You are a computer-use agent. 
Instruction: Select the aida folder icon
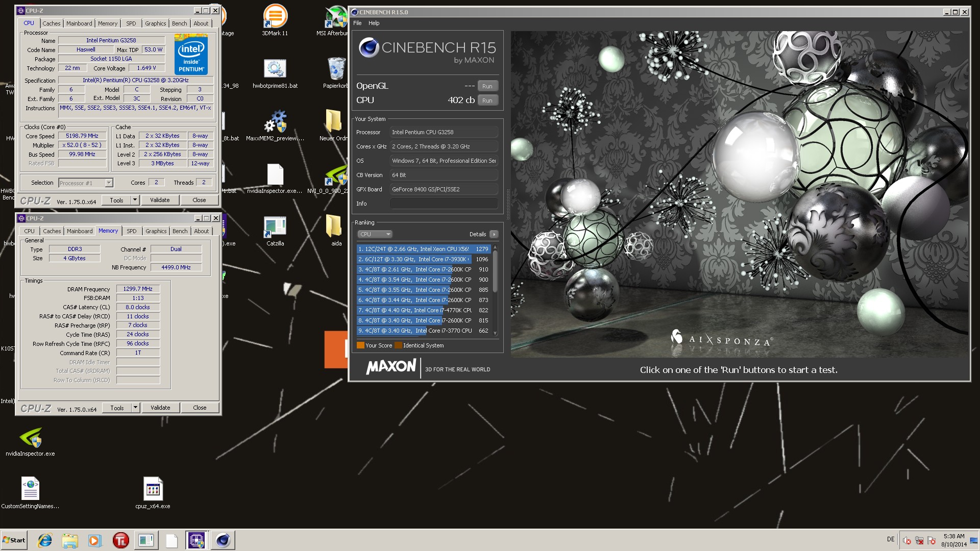pos(335,231)
